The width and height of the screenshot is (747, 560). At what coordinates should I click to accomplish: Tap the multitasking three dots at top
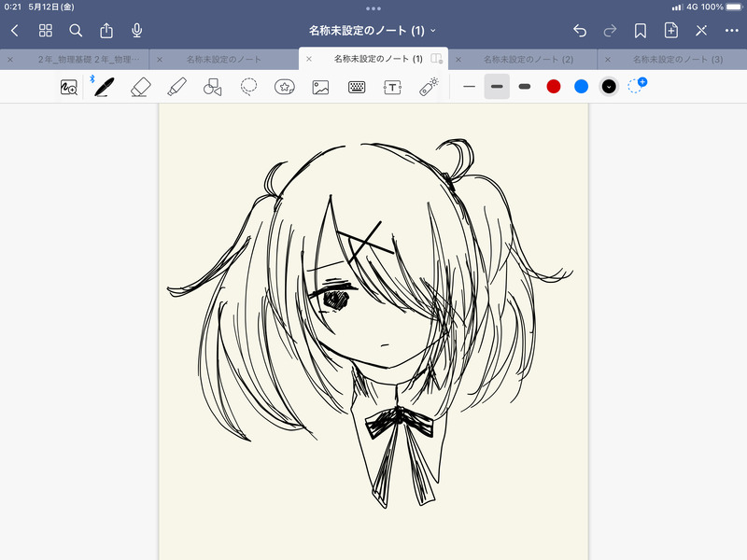pyautogui.click(x=373, y=8)
